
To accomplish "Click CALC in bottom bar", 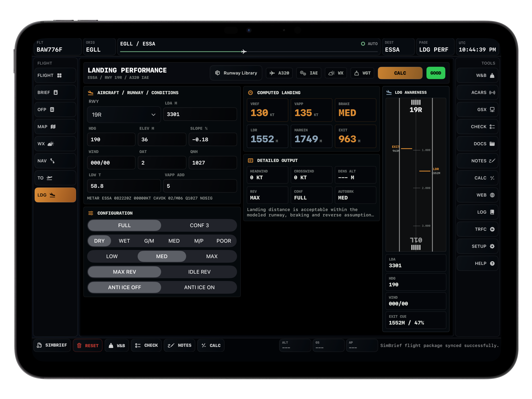I will click(x=211, y=345).
